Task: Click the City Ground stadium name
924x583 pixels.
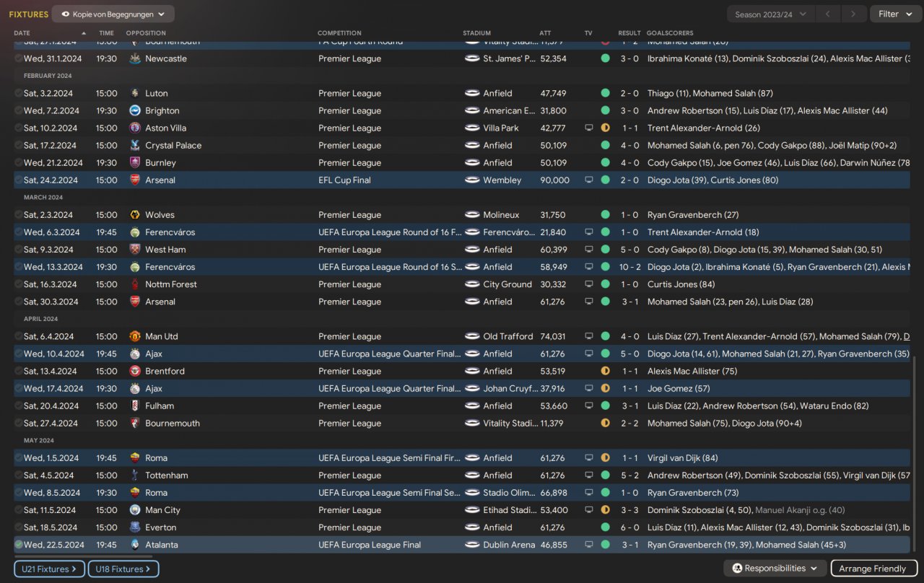Action: 507,284
